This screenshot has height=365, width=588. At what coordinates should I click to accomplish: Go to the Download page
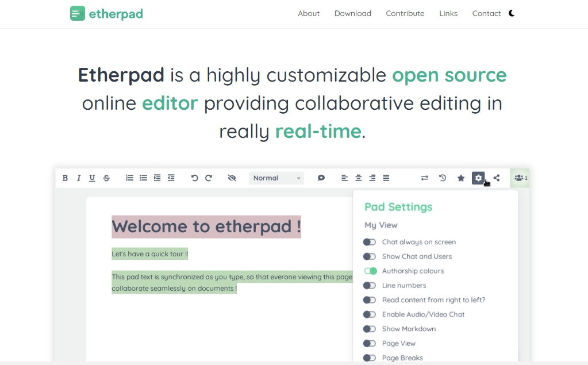coord(353,13)
